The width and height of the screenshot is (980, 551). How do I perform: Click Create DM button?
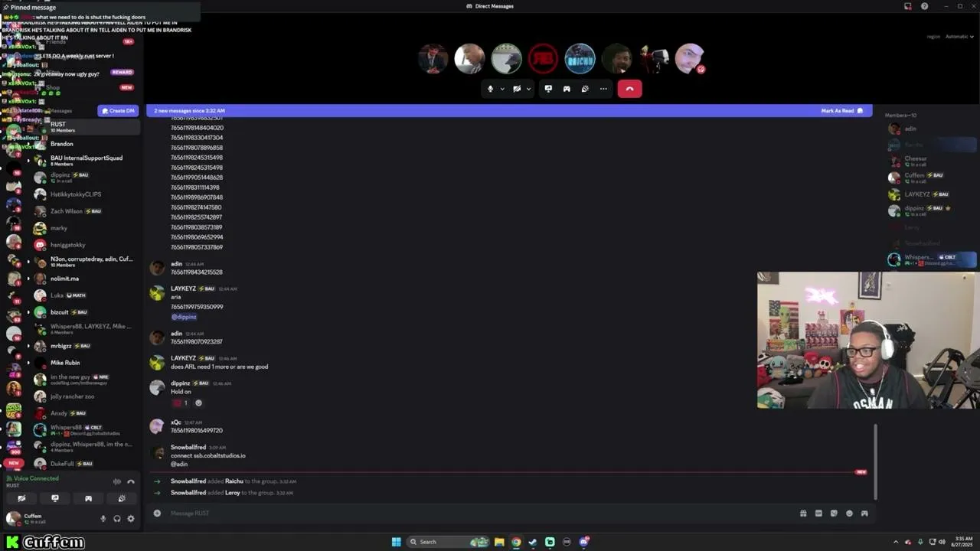118,111
